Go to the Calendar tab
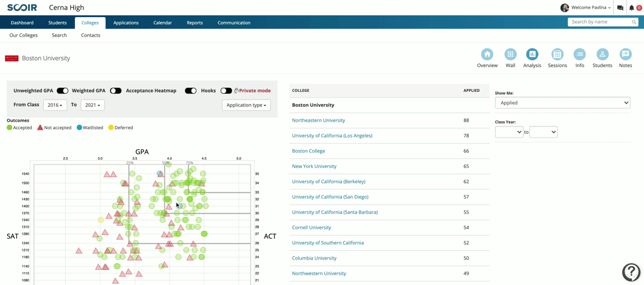 coord(163,23)
